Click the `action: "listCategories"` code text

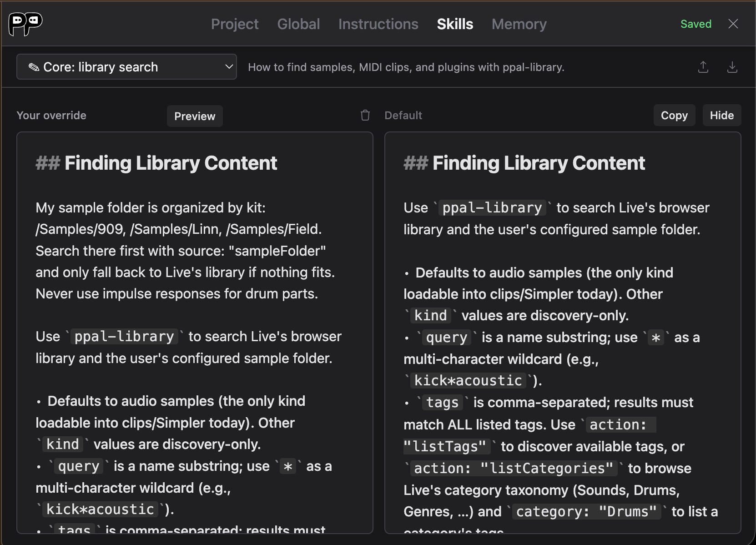[x=514, y=469]
